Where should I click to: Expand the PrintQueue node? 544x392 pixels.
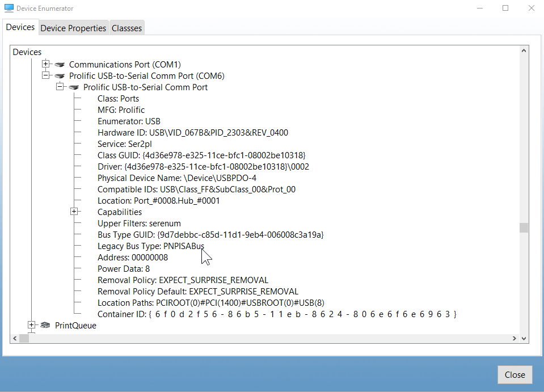click(32, 325)
